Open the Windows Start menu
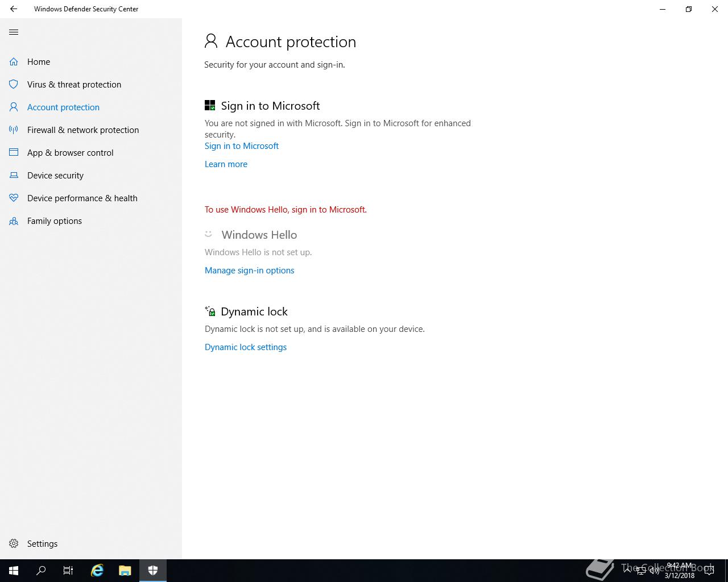 [14, 571]
